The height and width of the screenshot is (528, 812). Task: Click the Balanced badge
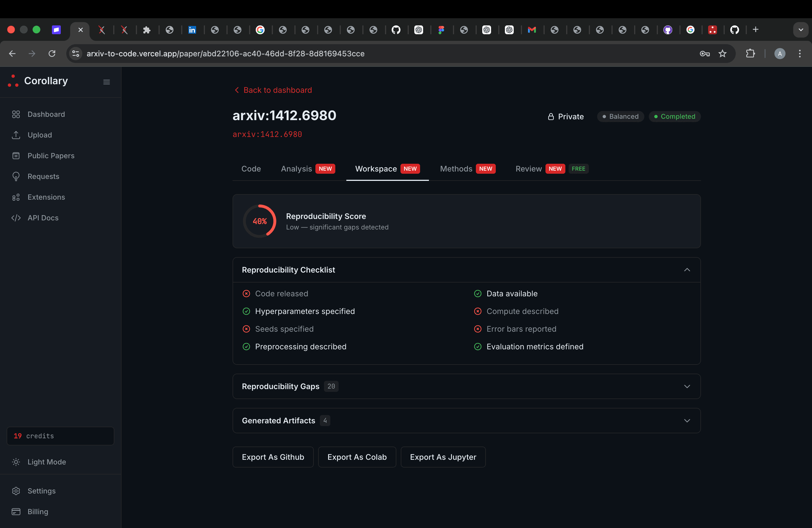(x=620, y=117)
